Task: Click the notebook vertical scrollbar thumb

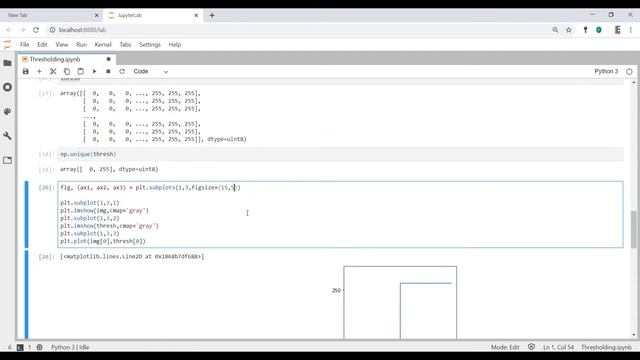Action: [x=633, y=229]
